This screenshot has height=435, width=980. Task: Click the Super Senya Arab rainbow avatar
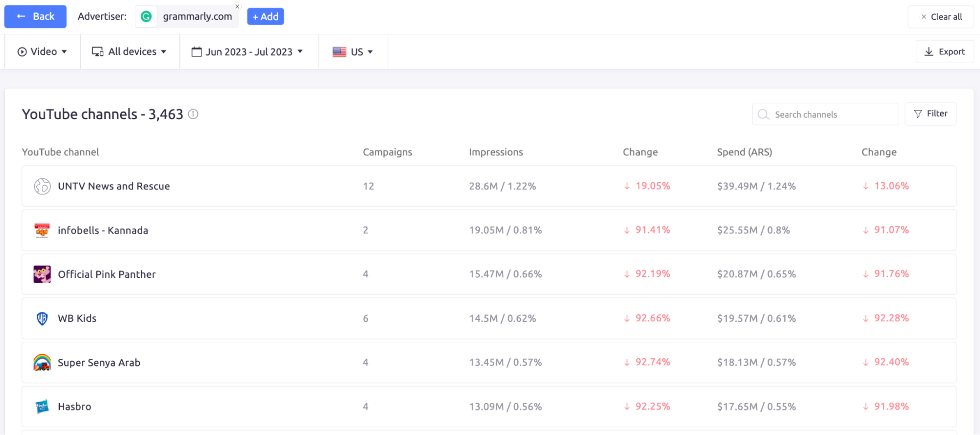(x=42, y=362)
